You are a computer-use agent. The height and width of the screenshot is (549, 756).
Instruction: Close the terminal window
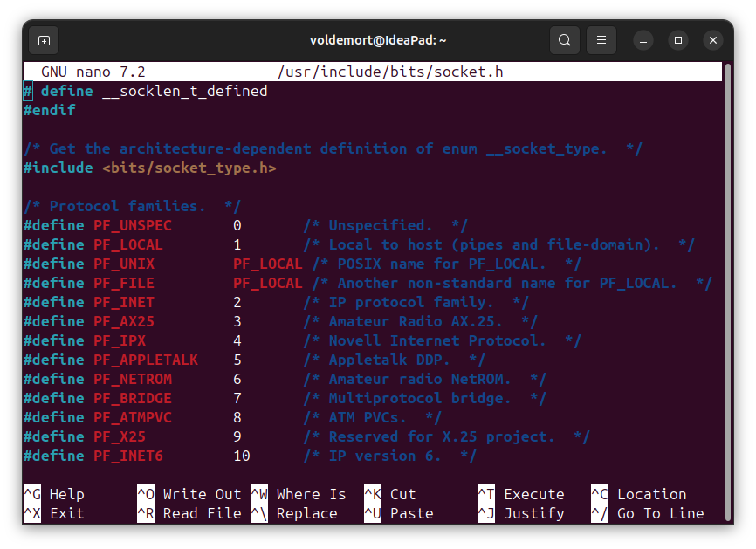point(713,40)
